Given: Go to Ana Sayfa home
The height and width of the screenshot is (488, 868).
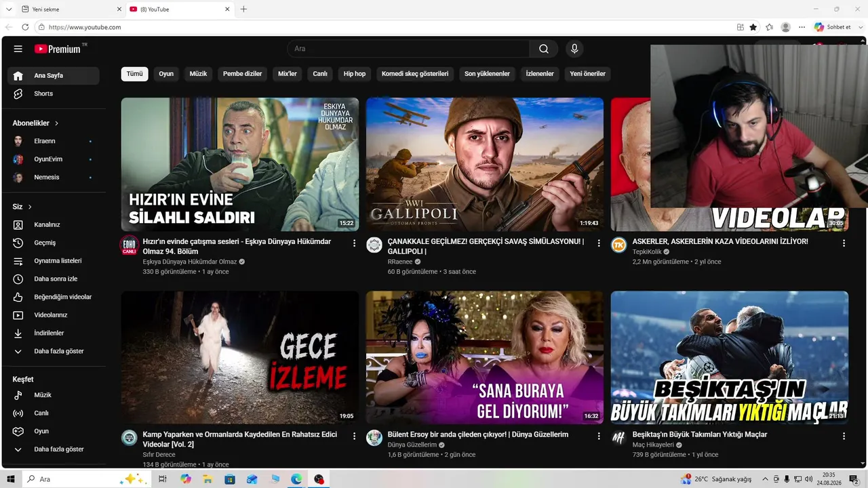Looking at the screenshot, I should click(53, 76).
